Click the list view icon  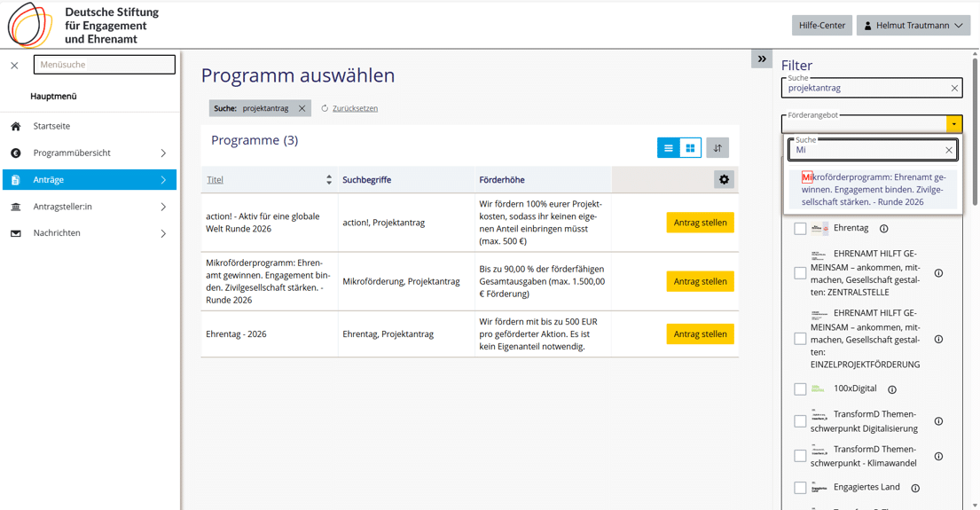point(669,148)
